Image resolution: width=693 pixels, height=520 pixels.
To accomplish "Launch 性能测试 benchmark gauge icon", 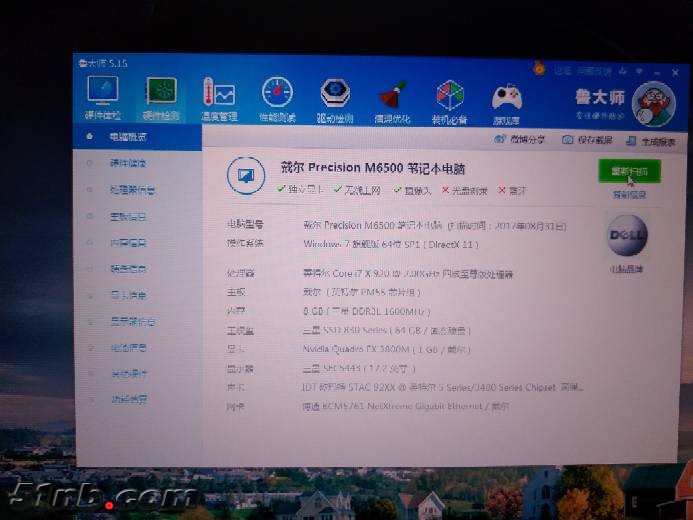I will 277,97.
